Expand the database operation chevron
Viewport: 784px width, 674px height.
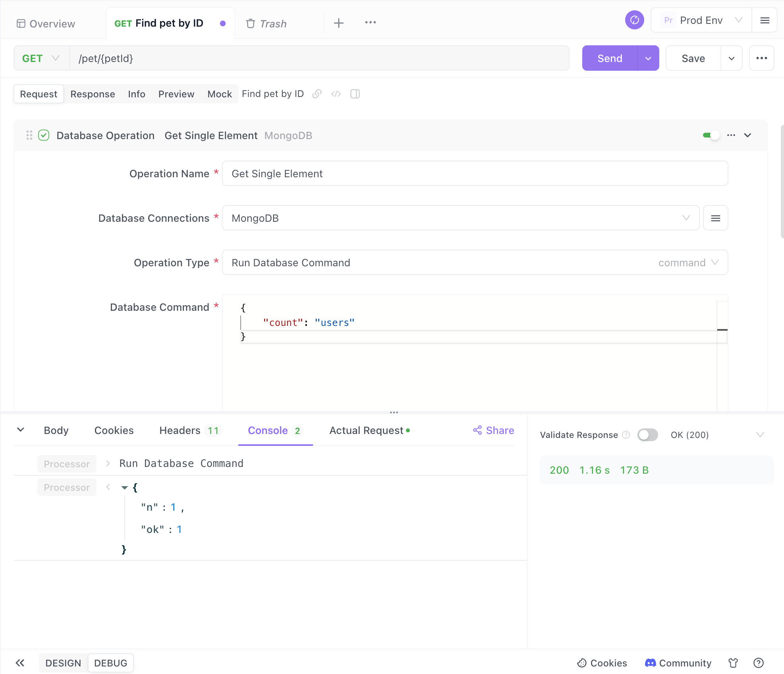click(x=748, y=136)
